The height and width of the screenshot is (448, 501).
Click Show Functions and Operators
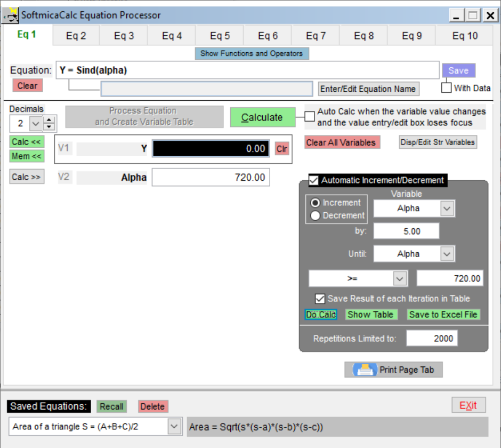tap(252, 53)
